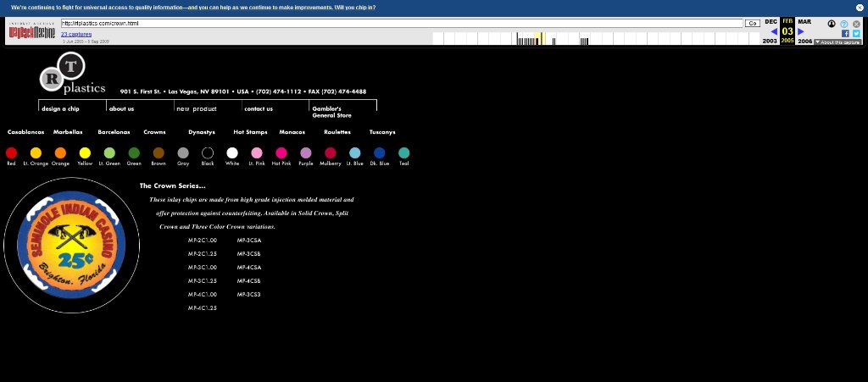Open the MP-4CSA chip link
Image resolution: width=868 pixels, height=382 pixels.
(x=249, y=268)
